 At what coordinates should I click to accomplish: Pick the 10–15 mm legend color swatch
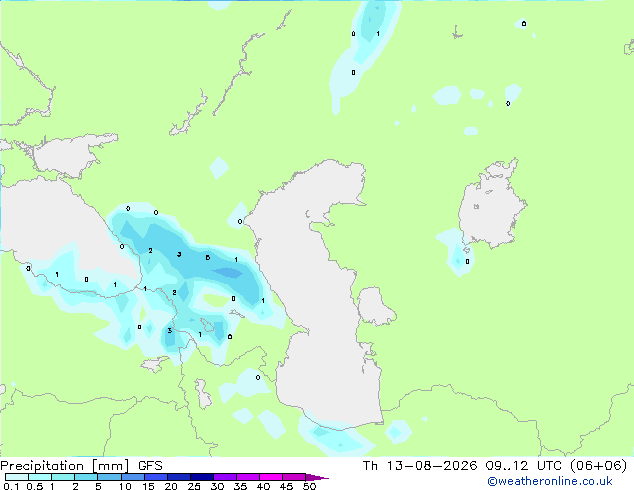(x=133, y=477)
